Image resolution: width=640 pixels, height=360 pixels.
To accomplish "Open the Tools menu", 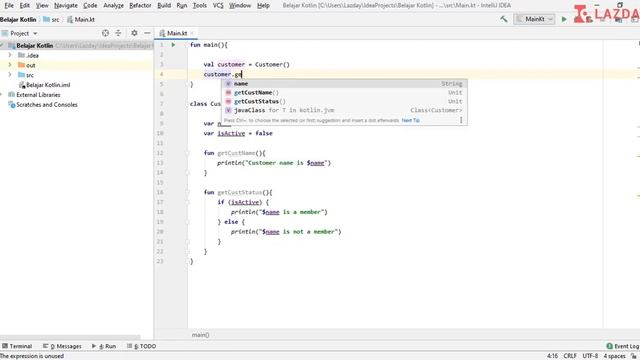I will tap(200, 5).
